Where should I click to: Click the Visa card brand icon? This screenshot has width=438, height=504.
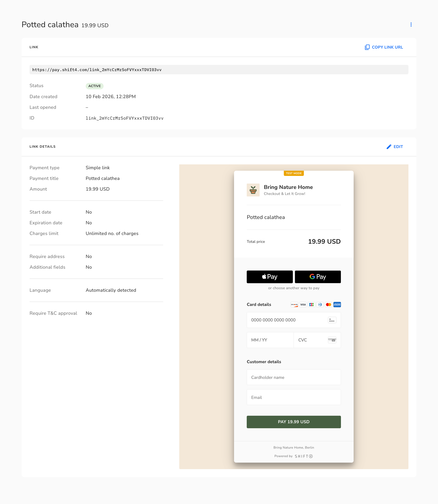(x=303, y=305)
